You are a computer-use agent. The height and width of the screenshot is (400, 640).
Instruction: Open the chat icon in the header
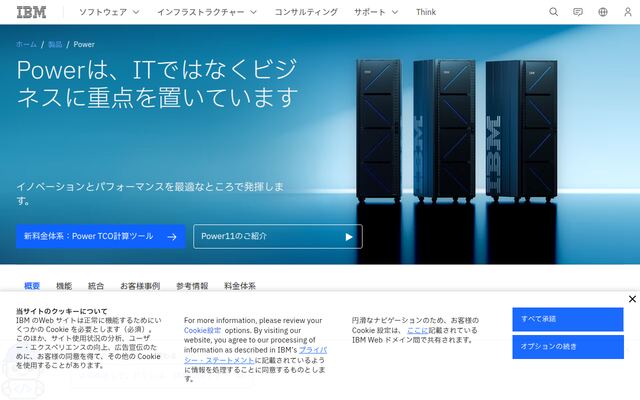pyautogui.click(x=578, y=12)
